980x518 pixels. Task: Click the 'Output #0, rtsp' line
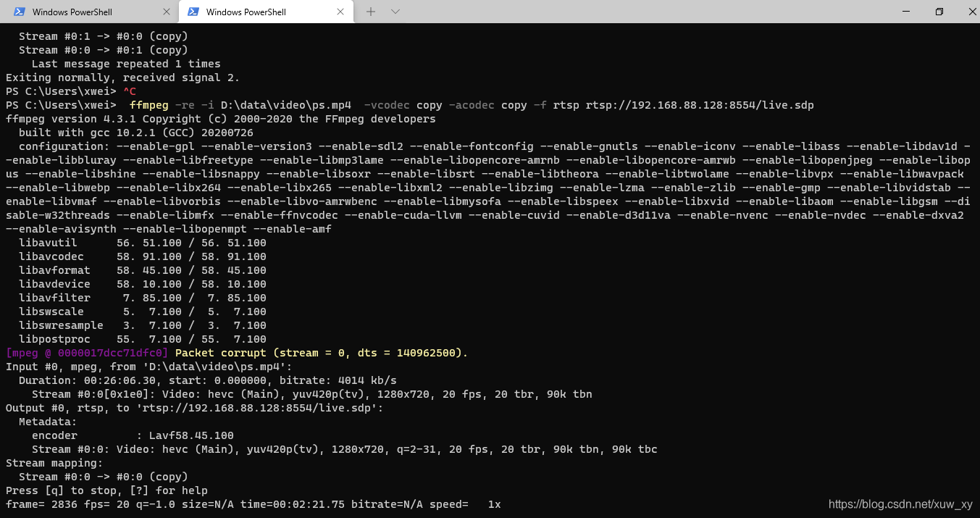click(194, 408)
